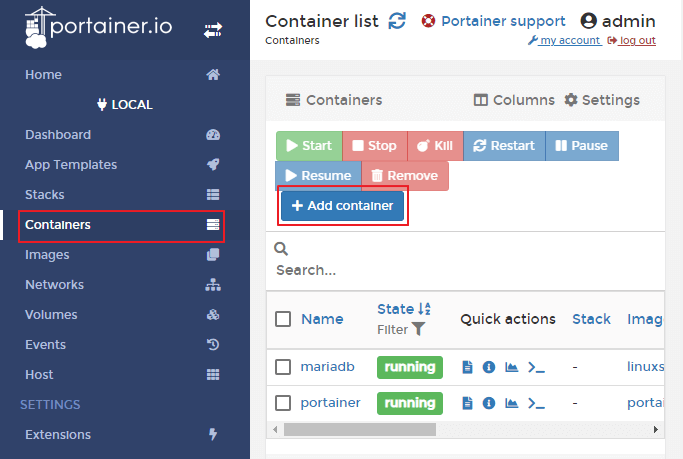Open logs for the portainer container

click(x=467, y=403)
